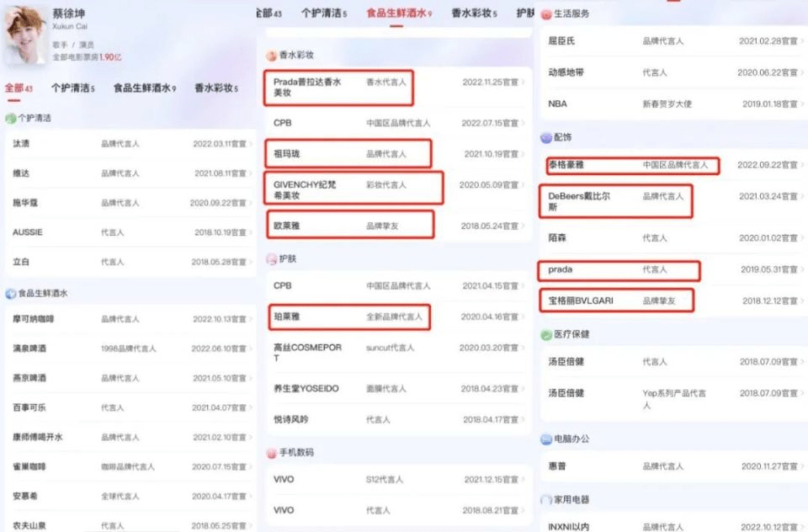Open the 1.90亿 box office figure

click(110, 57)
